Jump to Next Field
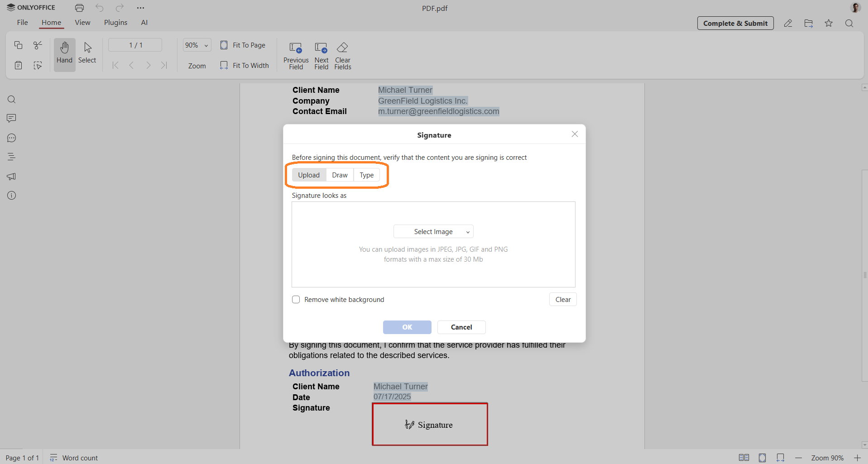 coord(321,55)
